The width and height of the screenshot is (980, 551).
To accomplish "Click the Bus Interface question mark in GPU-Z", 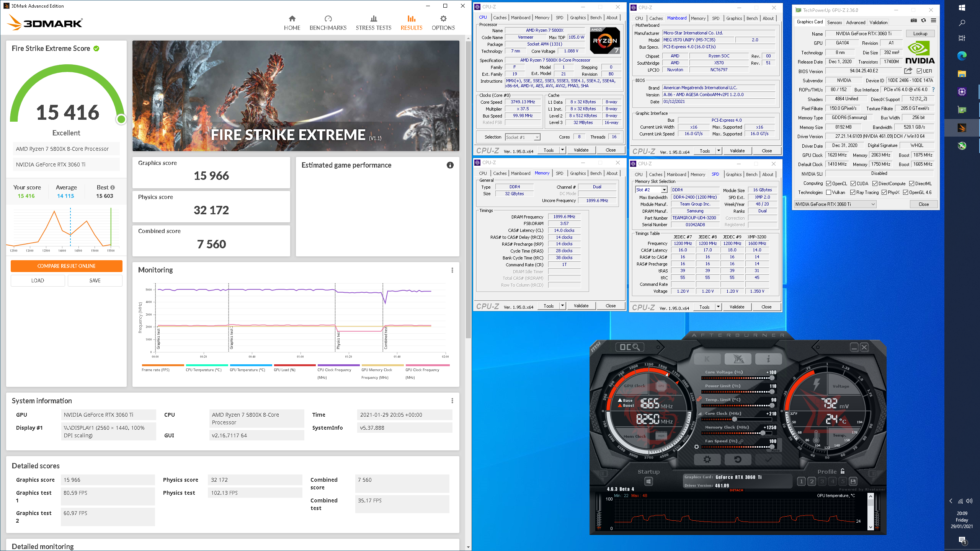I will coord(933,90).
